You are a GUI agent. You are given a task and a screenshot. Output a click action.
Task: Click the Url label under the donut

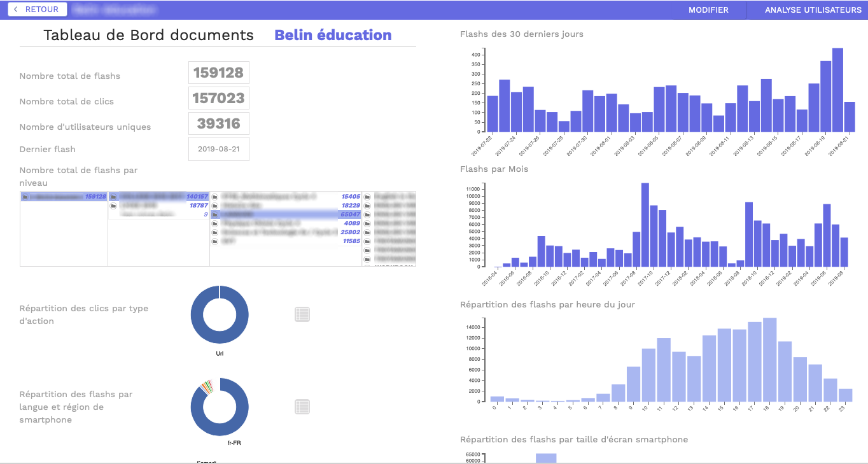coord(220,353)
